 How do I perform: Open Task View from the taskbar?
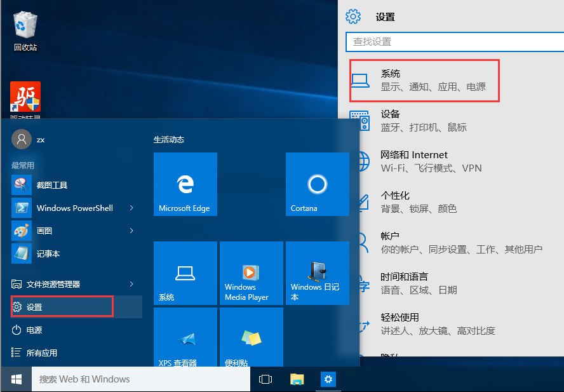pyautogui.click(x=265, y=379)
